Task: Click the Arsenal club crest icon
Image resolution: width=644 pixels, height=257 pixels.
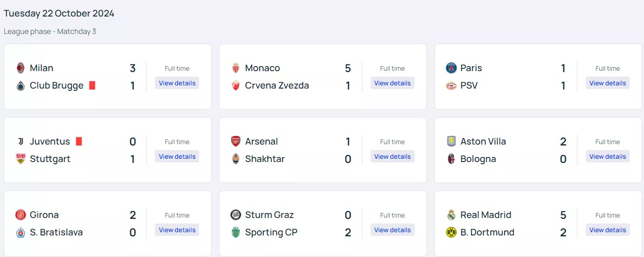Action: click(x=236, y=141)
